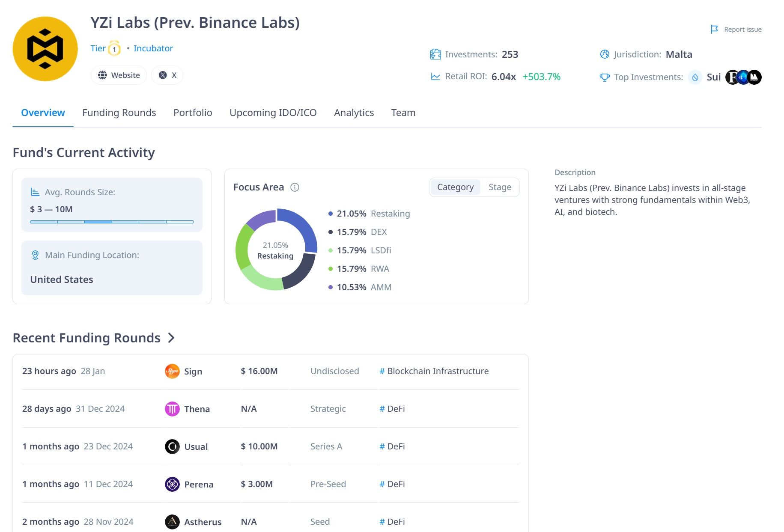Open the Funding Rounds tab
Screen dimensions: 784x532
click(x=119, y=113)
